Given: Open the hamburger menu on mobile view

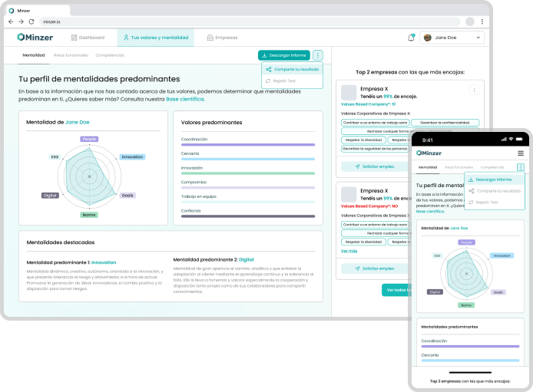Looking at the screenshot, I should click(521, 153).
